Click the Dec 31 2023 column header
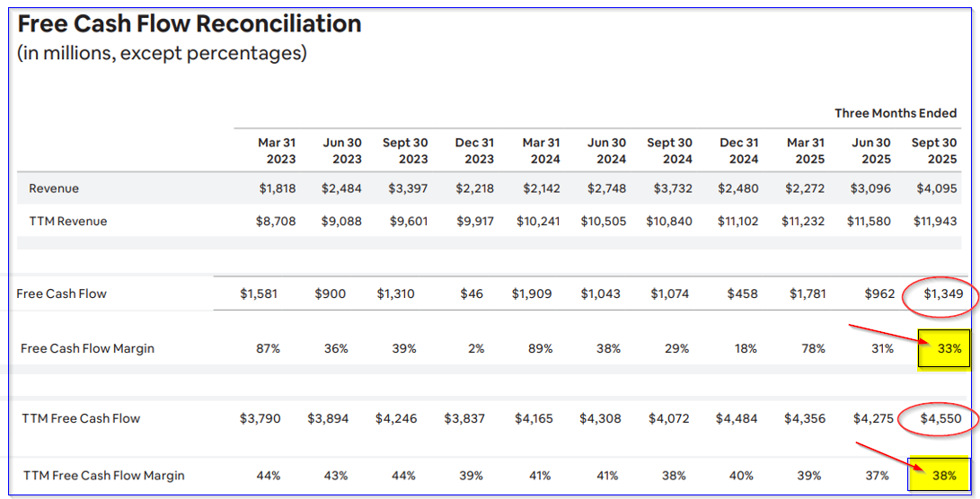Image resolution: width=980 pixels, height=499 pixels. pyautogui.click(x=474, y=151)
